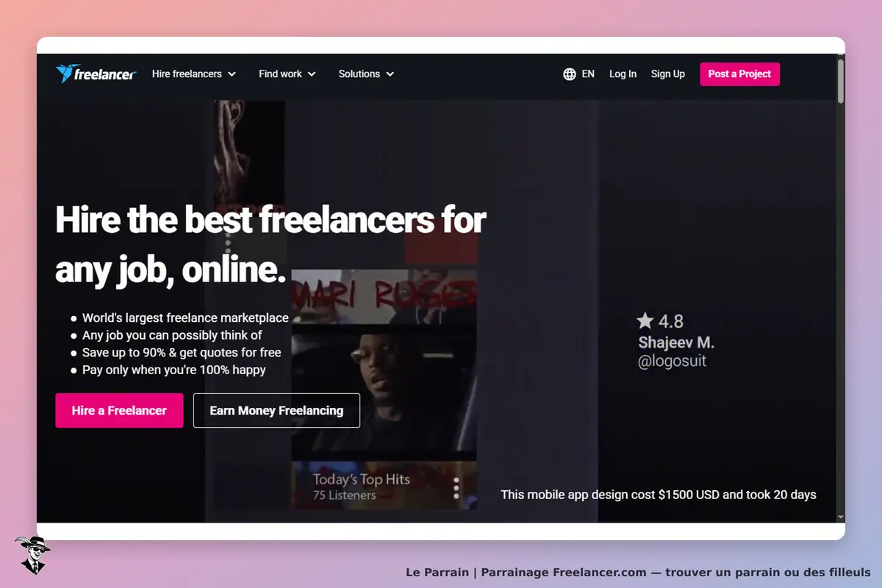Screen dimensions: 882x588
Task: Click the Today's Top Hits text
Action: pos(361,479)
